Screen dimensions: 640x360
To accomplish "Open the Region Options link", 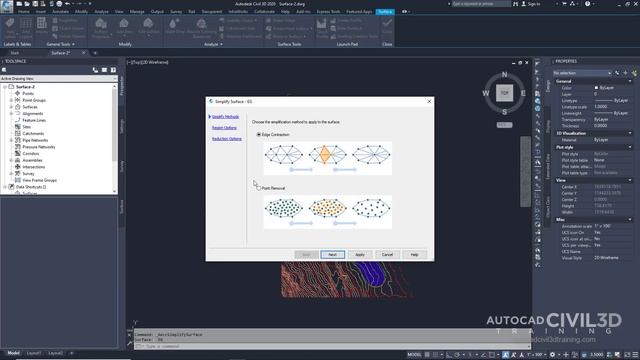I will [224, 128].
